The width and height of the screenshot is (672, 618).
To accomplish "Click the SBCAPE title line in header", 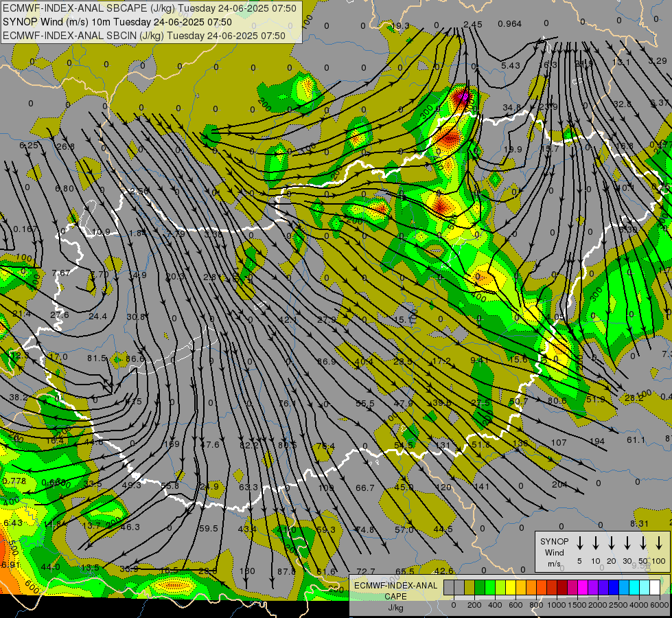I will (x=150, y=8).
